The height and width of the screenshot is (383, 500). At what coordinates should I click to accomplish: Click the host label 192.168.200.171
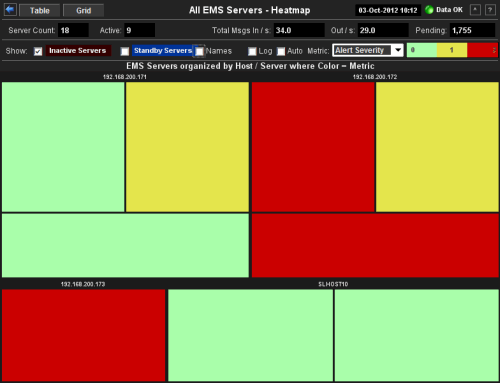coord(125,77)
